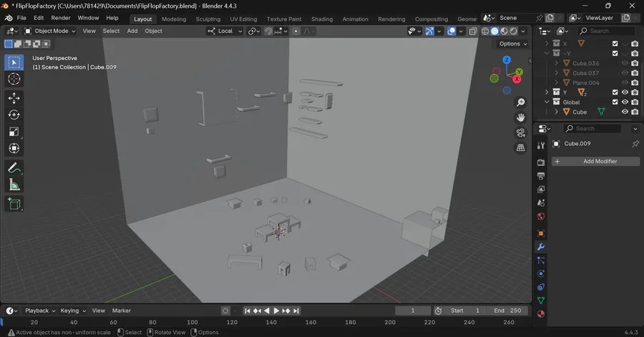Switch to wireframe viewport shading
This screenshot has width=644, height=337.
[485, 31]
